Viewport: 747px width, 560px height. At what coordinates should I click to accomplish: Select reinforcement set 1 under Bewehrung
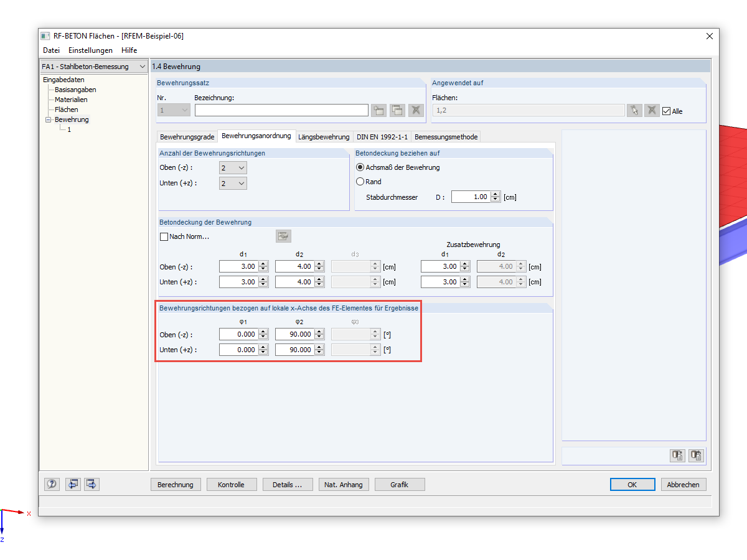pyautogui.click(x=69, y=129)
